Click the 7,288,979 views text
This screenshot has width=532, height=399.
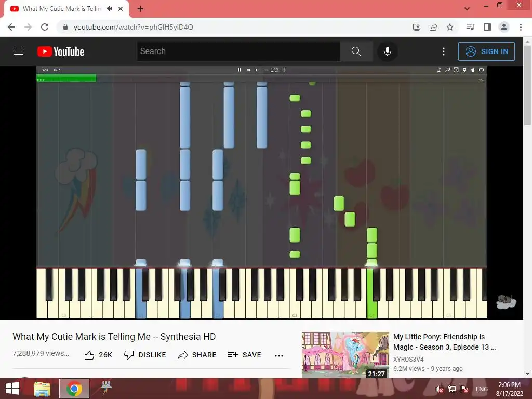pos(41,353)
